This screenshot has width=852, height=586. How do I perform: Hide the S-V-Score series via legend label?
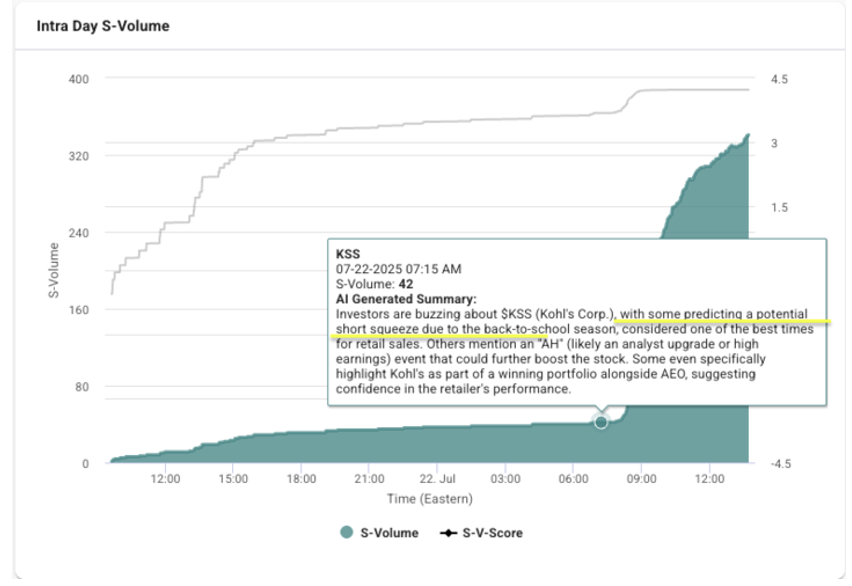click(x=492, y=533)
